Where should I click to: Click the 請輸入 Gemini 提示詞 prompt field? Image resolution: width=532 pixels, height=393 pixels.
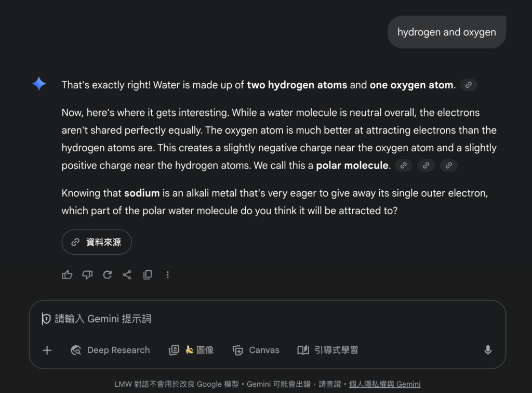[260, 319]
